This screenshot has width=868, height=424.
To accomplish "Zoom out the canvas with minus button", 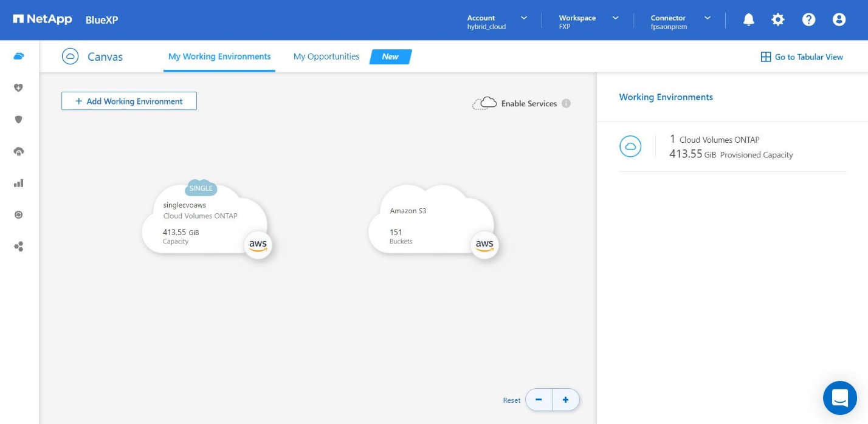I will click(x=539, y=400).
